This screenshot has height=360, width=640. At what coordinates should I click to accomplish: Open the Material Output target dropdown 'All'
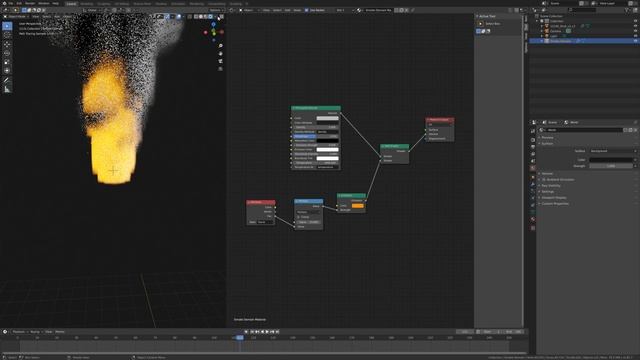440,124
